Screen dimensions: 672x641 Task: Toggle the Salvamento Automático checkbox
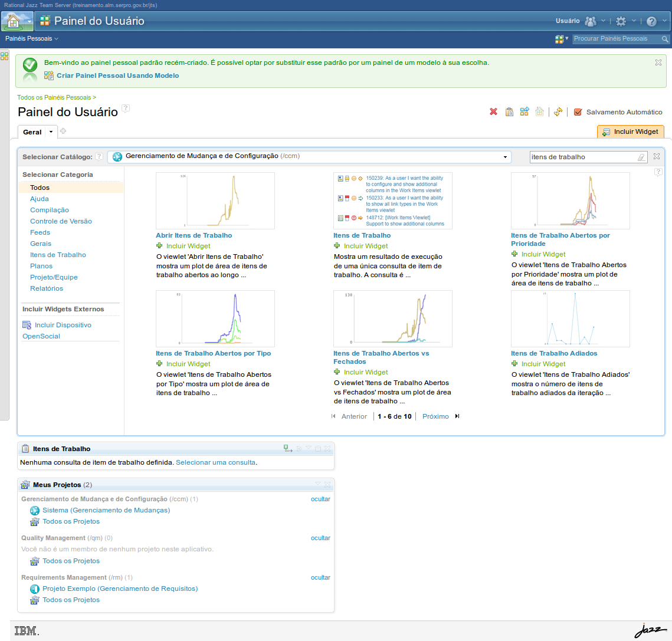[578, 112]
